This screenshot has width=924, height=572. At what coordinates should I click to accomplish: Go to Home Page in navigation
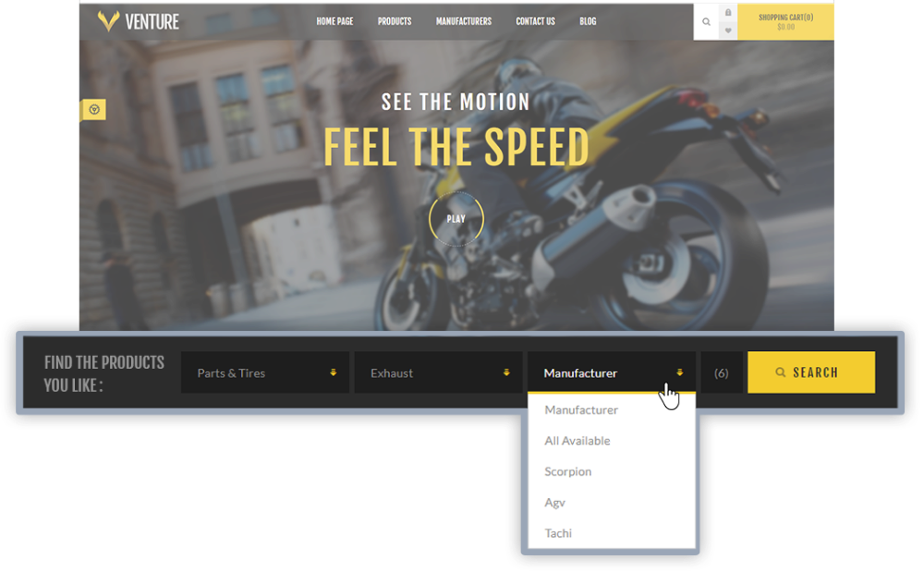(x=334, y=21)
